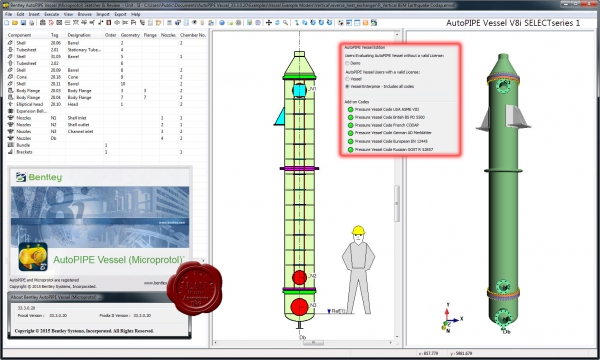Click the New file toolbar icon

point(7,23)
